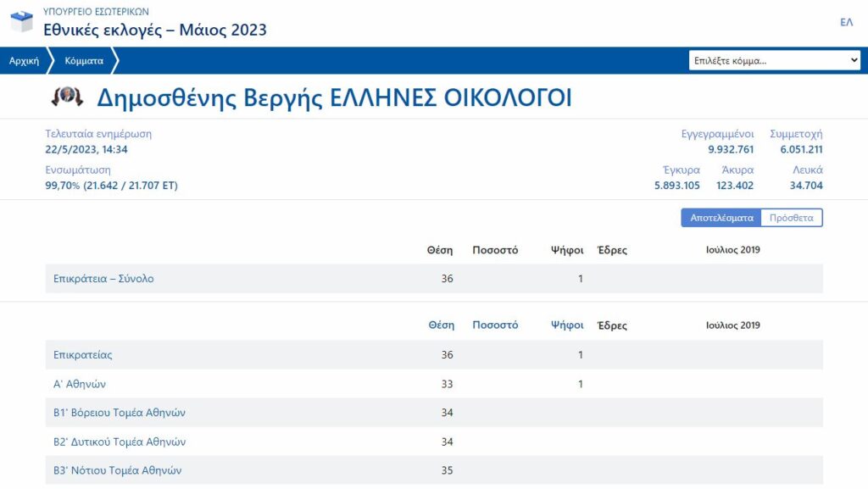
Task: Switch language via ΕΛ link
Action: [x=846, y=22]
